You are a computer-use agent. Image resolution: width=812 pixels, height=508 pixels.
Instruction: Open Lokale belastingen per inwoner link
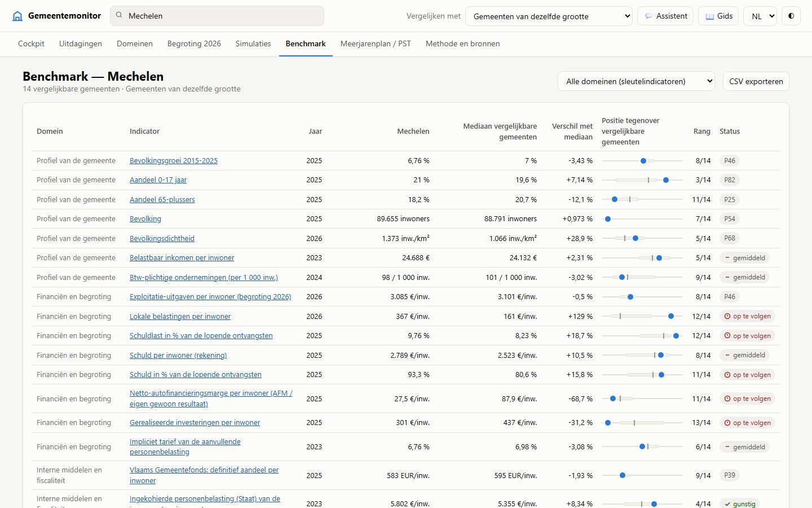tap(180, 317)
